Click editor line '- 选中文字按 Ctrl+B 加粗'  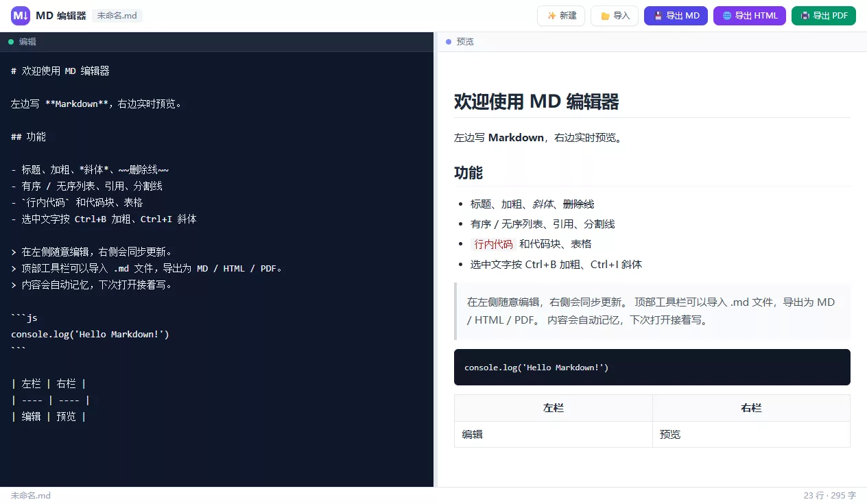pyautogui.click(x=104, y=219)
